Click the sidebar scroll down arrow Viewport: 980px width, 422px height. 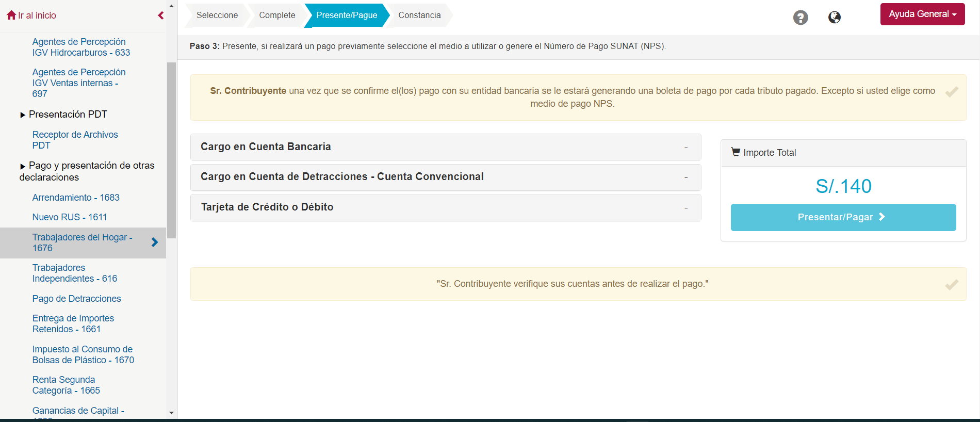tap(171, 413)
